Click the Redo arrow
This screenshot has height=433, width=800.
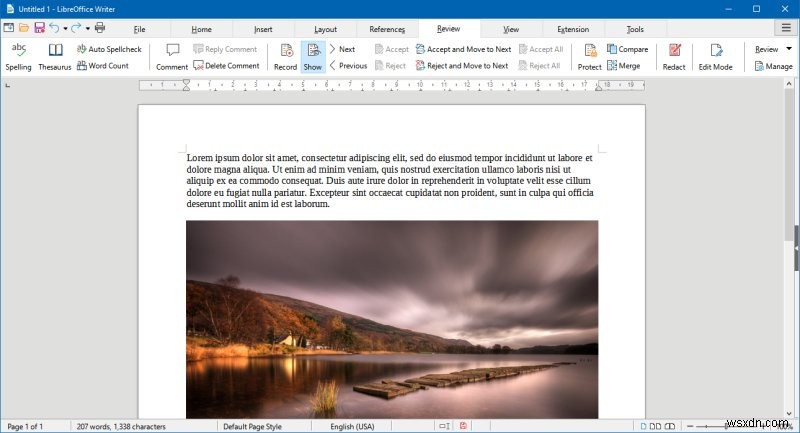(76, 28)
